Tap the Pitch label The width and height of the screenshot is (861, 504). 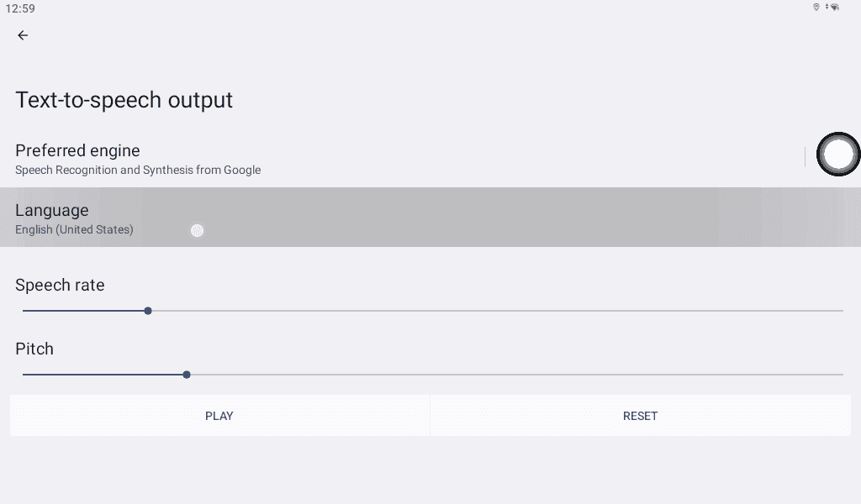click(x=34, y=349)
